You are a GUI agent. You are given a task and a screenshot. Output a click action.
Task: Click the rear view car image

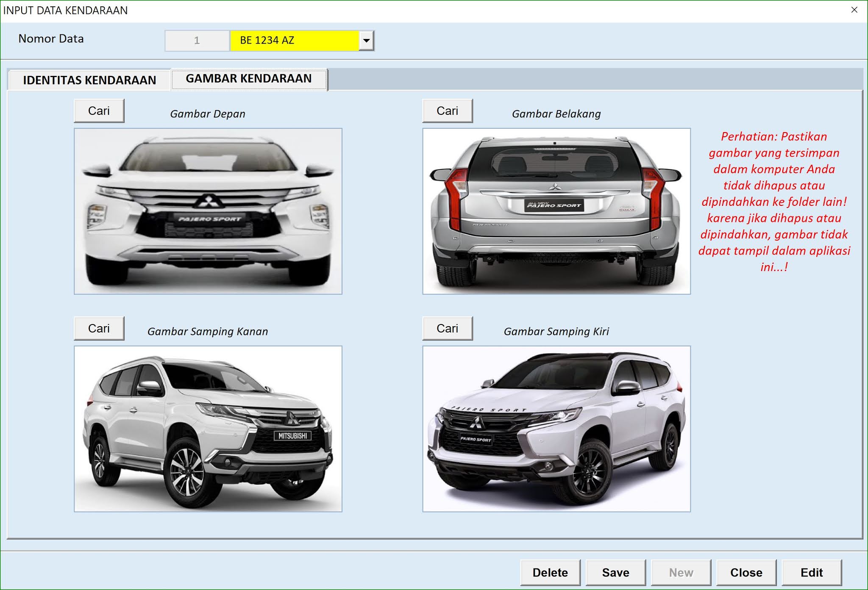[556, 211]
